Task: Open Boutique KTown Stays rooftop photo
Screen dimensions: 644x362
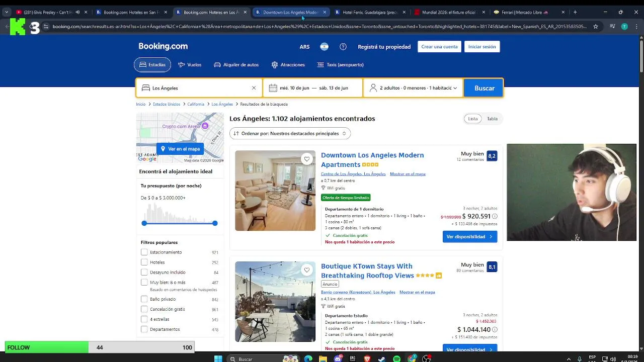Action: 275,302
